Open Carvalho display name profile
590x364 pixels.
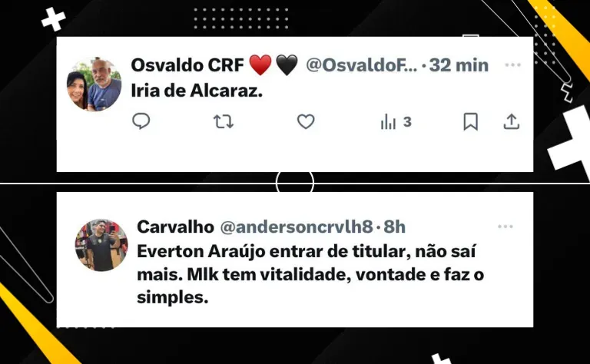(175, 227)
